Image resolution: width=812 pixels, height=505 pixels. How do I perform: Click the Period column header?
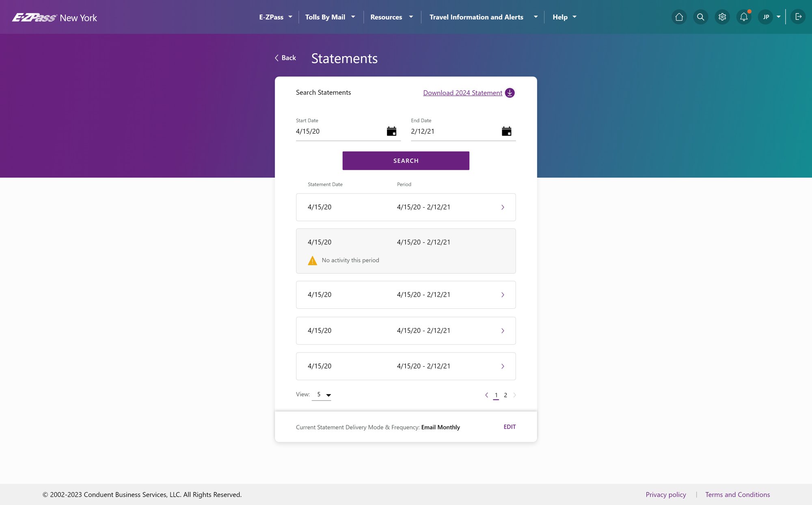click(x=404, y=184)
